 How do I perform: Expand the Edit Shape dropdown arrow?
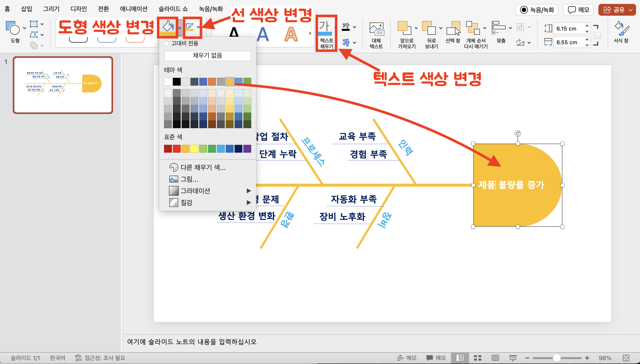pos(42,35)
